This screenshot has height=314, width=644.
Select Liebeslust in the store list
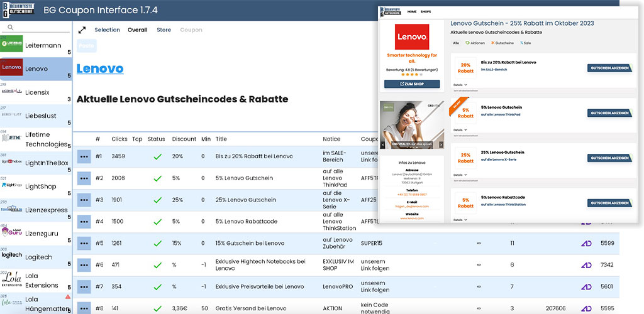(36, 116)
